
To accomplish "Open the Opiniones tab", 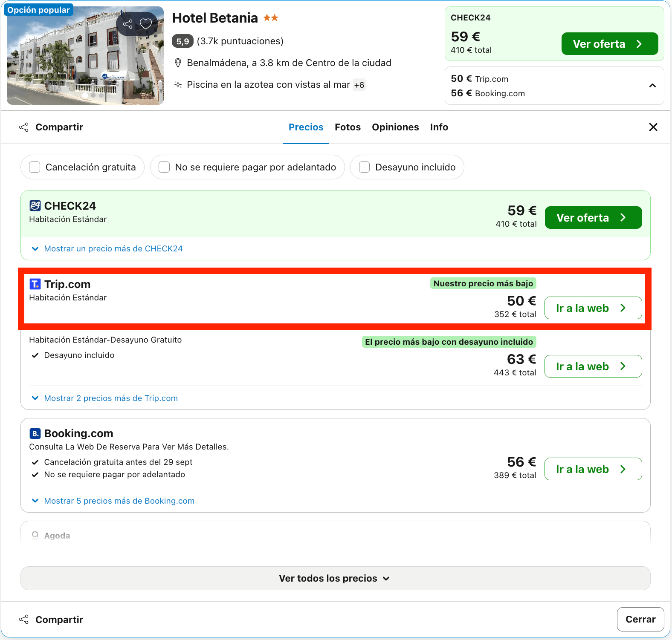I will (395, 127).
